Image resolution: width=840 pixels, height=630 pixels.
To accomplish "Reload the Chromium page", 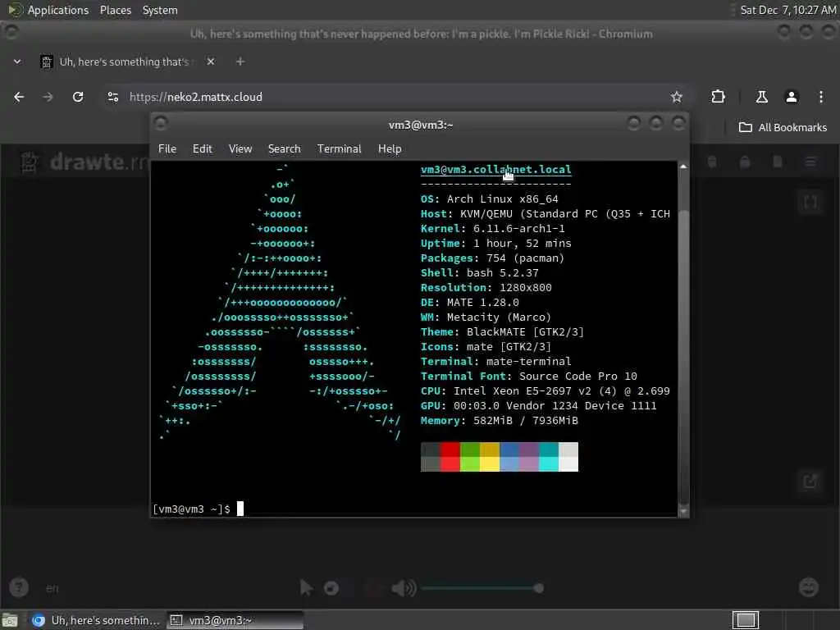I will [78, 97].
